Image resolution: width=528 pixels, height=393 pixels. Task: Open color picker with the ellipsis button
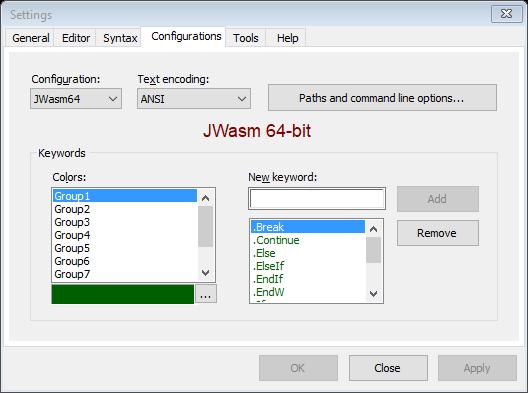click(x=206, y=294)
